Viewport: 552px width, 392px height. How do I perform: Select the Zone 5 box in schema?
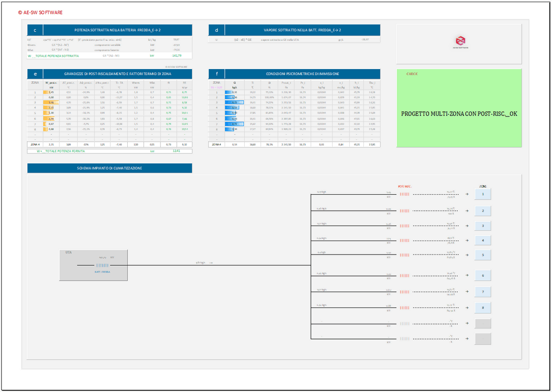tap(482, 255)
